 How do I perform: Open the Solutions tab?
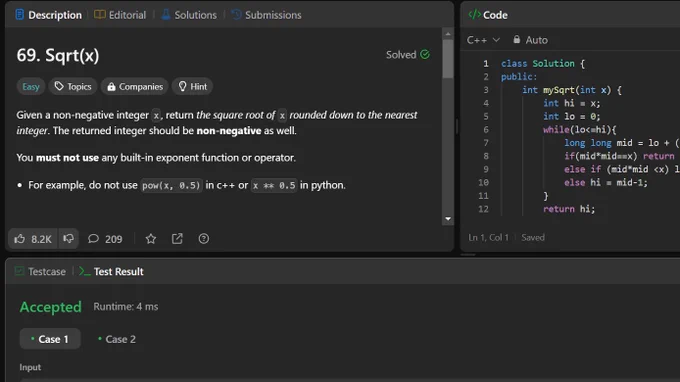tap(189, 15)
